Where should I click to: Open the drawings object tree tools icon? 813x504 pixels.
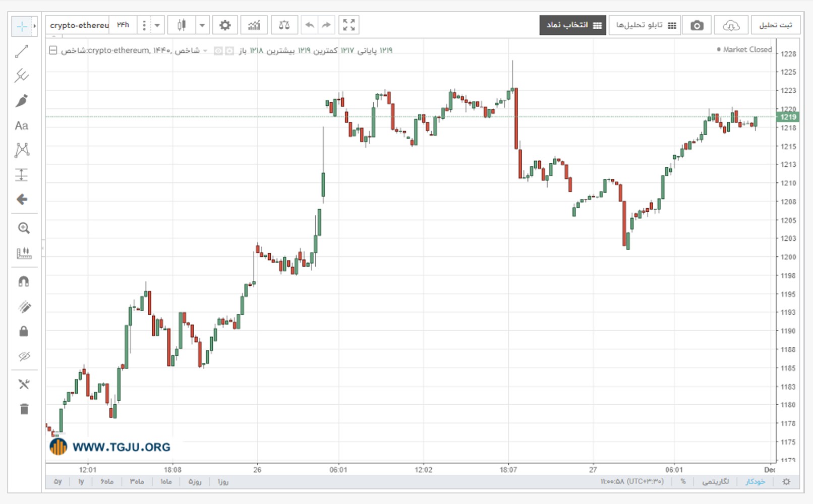[x=24, y=384]
